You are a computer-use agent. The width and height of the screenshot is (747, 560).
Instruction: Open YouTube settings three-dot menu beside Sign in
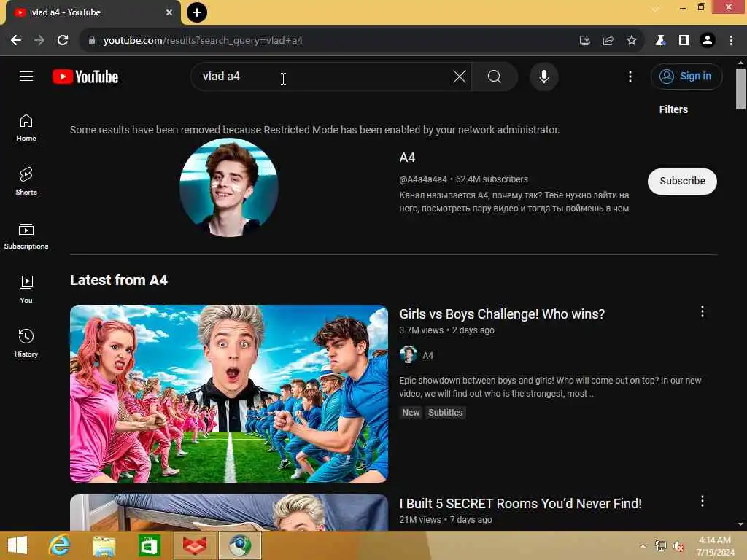click(630, 77)
